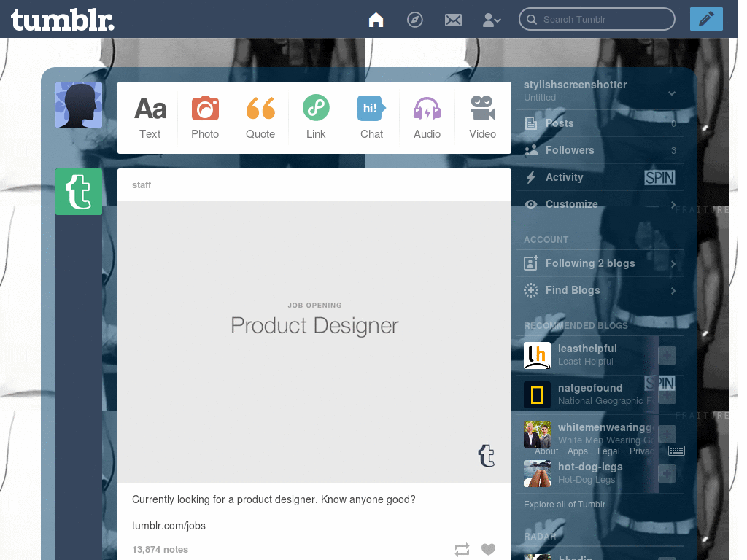Viewport: 747px width, 560px height.
Task: Open Find Blogs
Action: [600, 290]
